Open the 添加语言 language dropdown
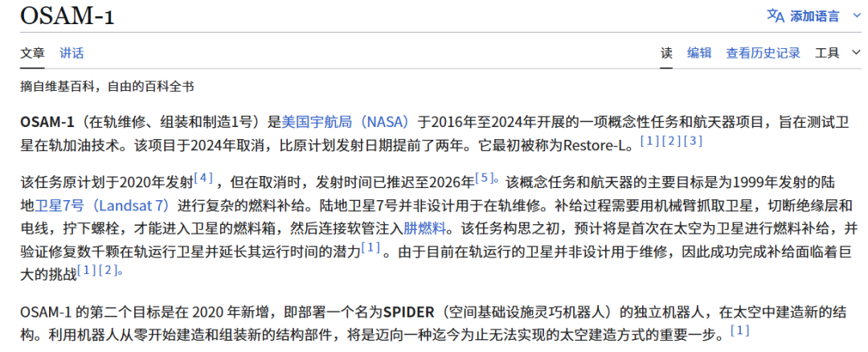The height and width of the screenshot is (352, 868). (x=814, y=16)
